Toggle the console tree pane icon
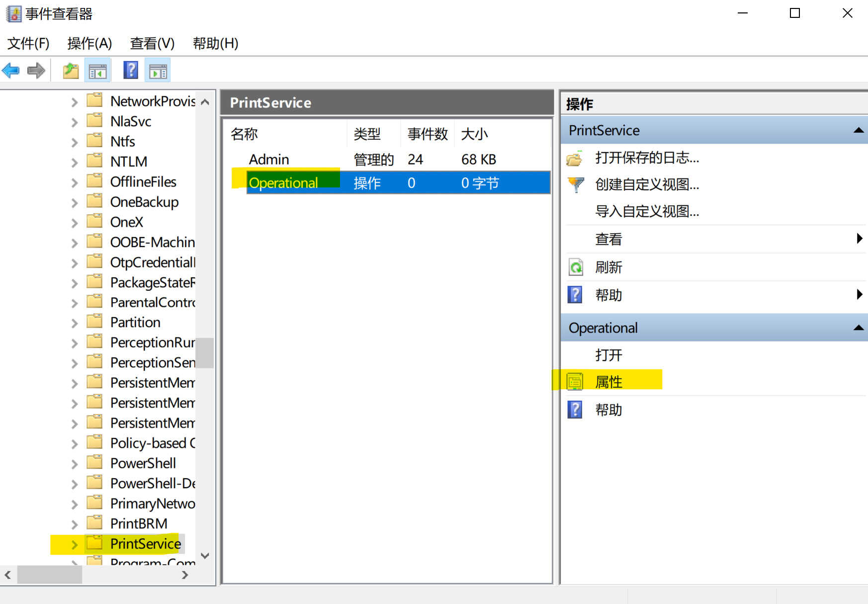 [97, 71]
